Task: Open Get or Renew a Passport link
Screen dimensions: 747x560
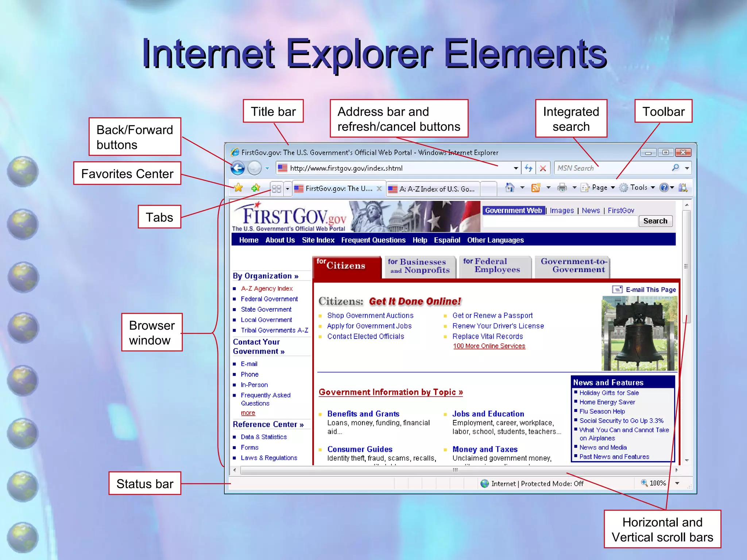Action: pyautogui.click(x=492, y=315)
